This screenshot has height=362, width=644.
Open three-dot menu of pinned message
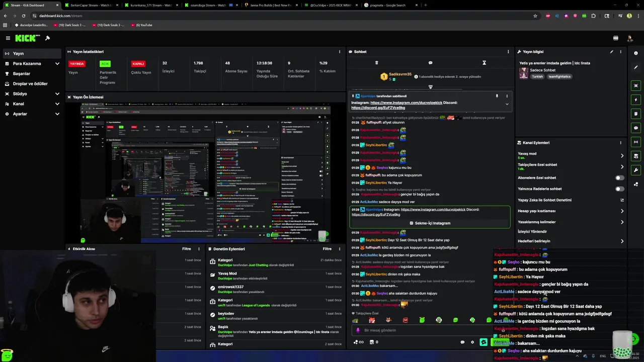(507, 96)
